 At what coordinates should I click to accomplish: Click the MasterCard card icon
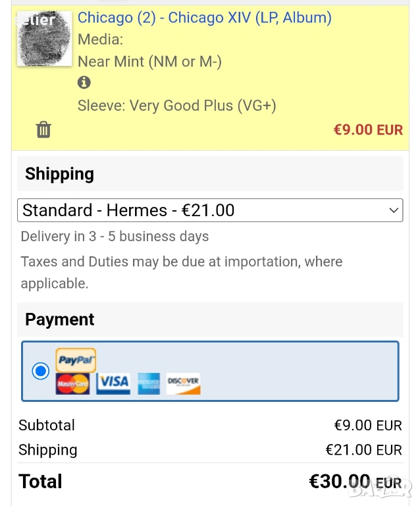[72, 383]
